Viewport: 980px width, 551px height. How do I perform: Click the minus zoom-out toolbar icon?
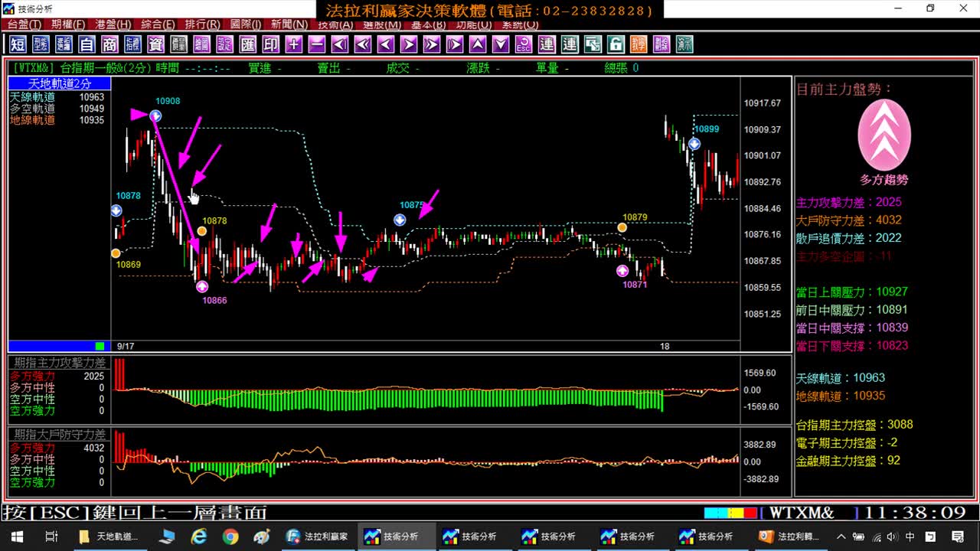[x=317, y=44]
